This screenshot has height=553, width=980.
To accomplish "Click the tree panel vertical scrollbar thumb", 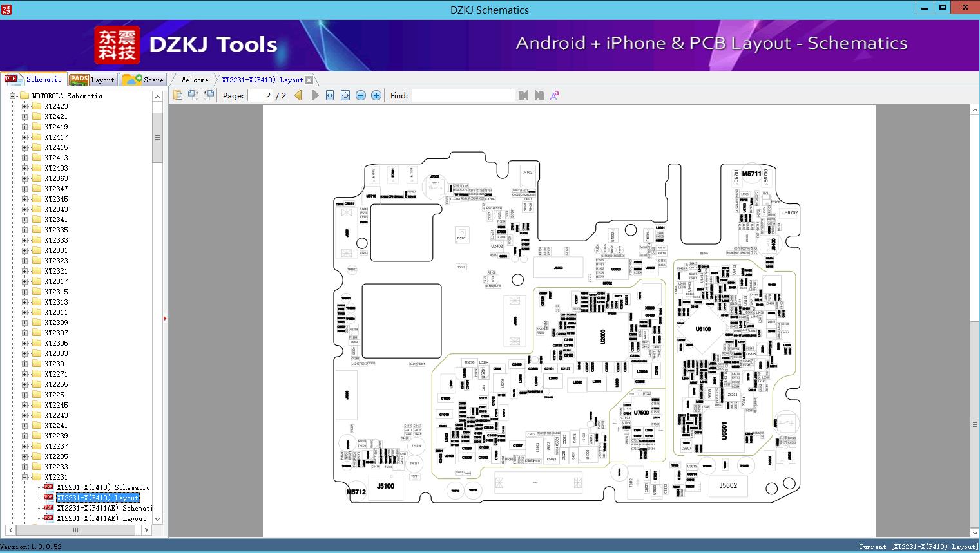I will coord(157,137).
